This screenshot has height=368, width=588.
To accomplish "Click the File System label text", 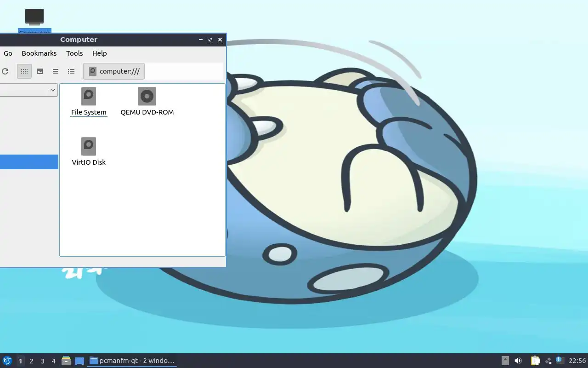I will (89, 112).
